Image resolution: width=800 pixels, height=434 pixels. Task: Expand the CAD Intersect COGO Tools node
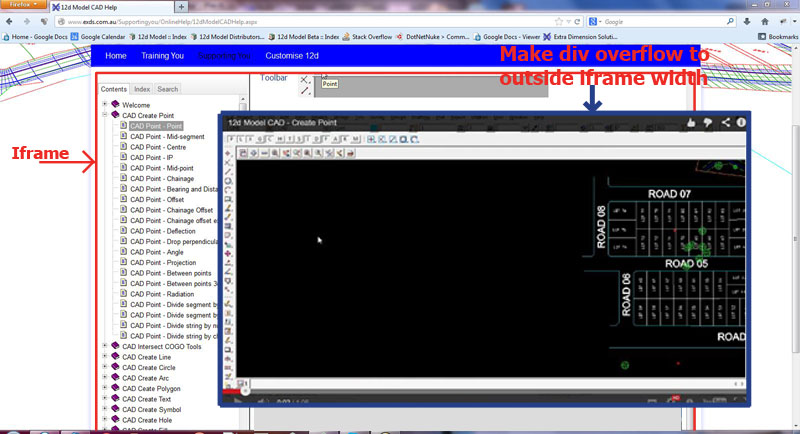coord(105,346)
